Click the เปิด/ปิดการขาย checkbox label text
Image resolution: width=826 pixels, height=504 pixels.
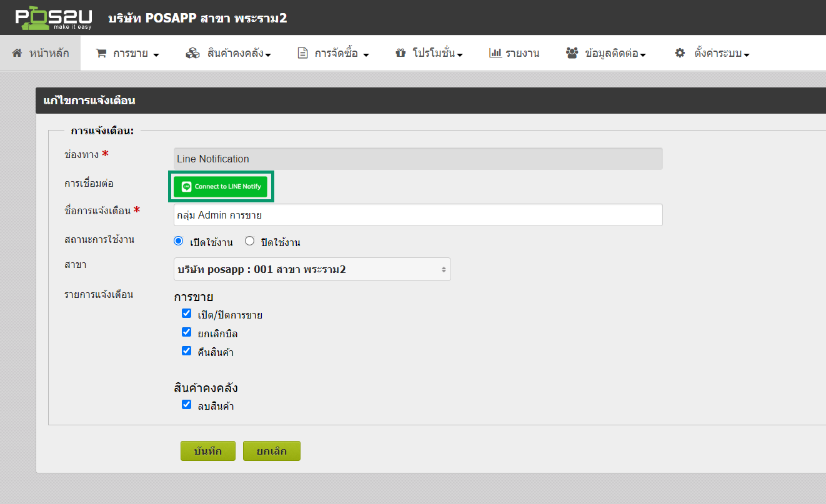click(x=230, y=315)
